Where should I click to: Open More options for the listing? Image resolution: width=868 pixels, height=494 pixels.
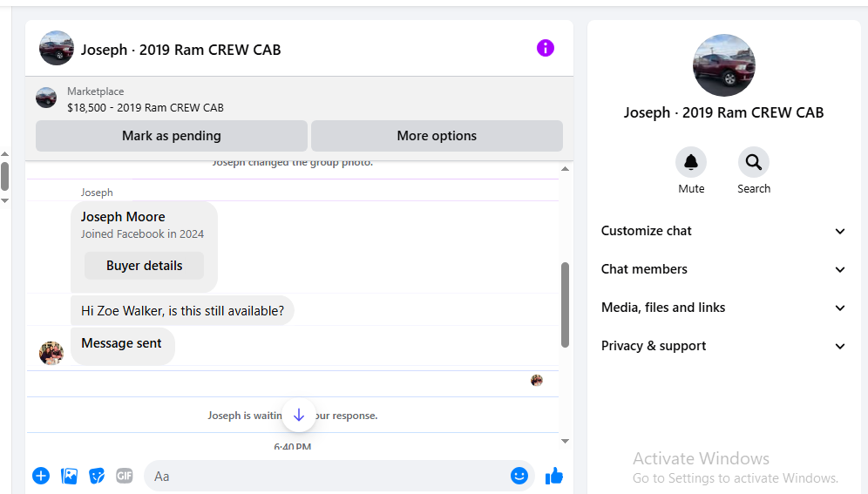[437, 136]
